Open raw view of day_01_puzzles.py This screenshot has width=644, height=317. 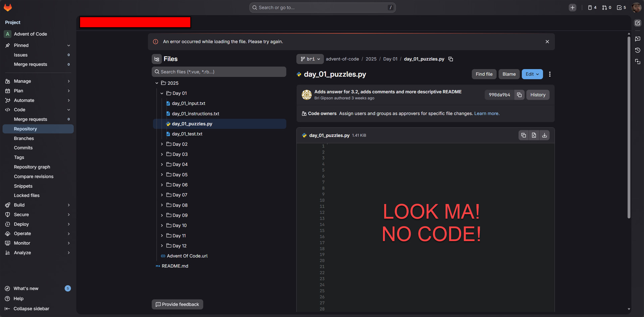[534, 135]
